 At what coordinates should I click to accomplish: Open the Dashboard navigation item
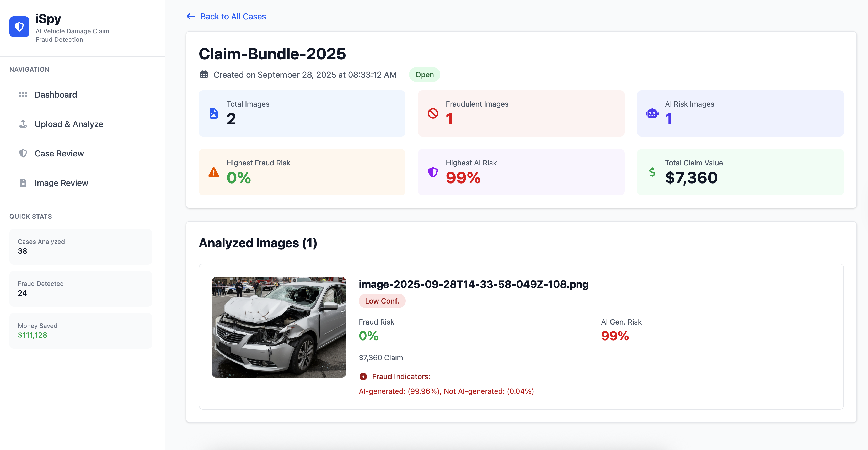(56, 95)
